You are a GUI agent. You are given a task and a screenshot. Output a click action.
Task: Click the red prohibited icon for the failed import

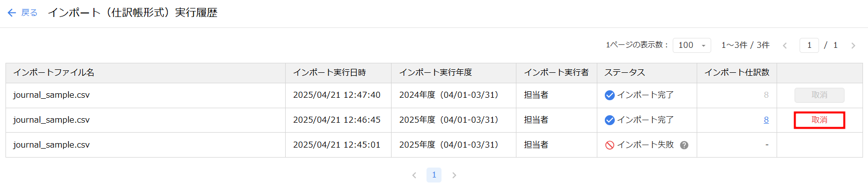(x=609, y=145)
